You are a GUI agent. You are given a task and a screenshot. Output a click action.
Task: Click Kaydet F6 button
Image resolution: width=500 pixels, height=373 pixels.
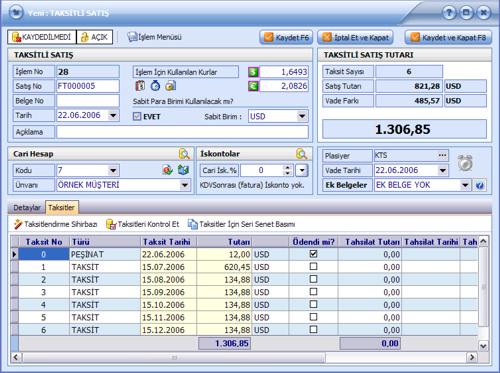coord(286,37)
